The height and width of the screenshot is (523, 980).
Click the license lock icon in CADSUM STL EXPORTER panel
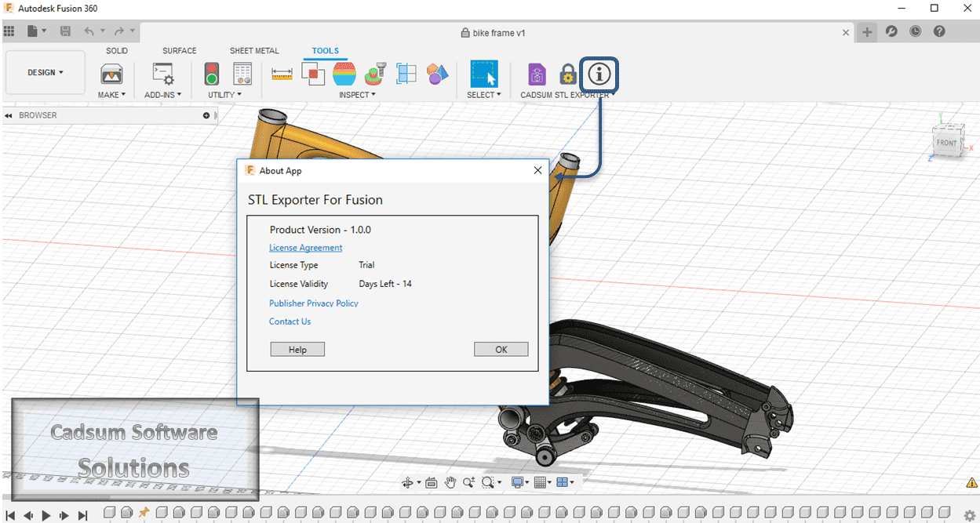567,73
